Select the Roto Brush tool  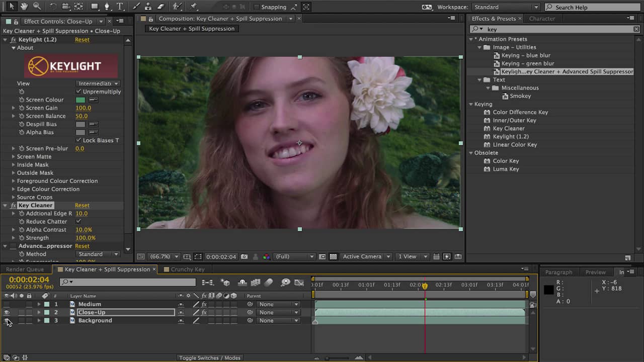[x=177, y=7]
